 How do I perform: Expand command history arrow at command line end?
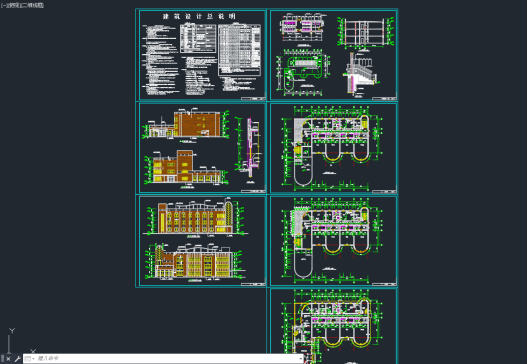click(300, 359)
